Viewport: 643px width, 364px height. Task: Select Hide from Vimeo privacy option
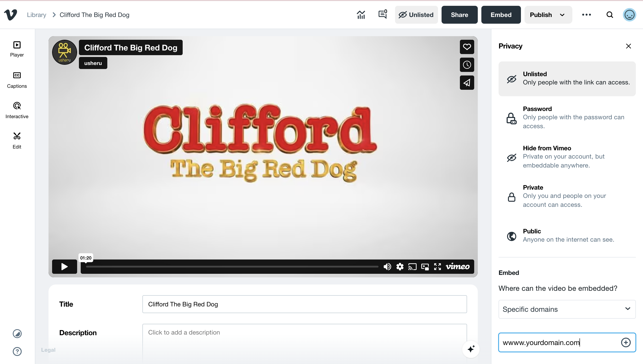567,157
